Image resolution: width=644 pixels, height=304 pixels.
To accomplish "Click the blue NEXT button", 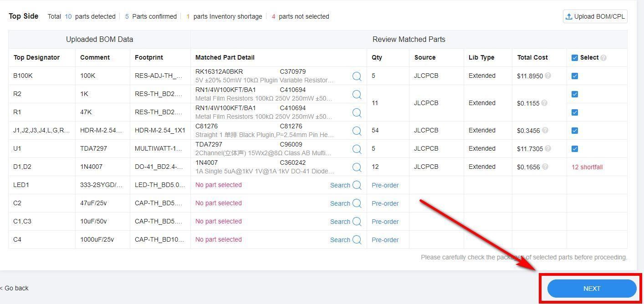I will pos(592,289).
